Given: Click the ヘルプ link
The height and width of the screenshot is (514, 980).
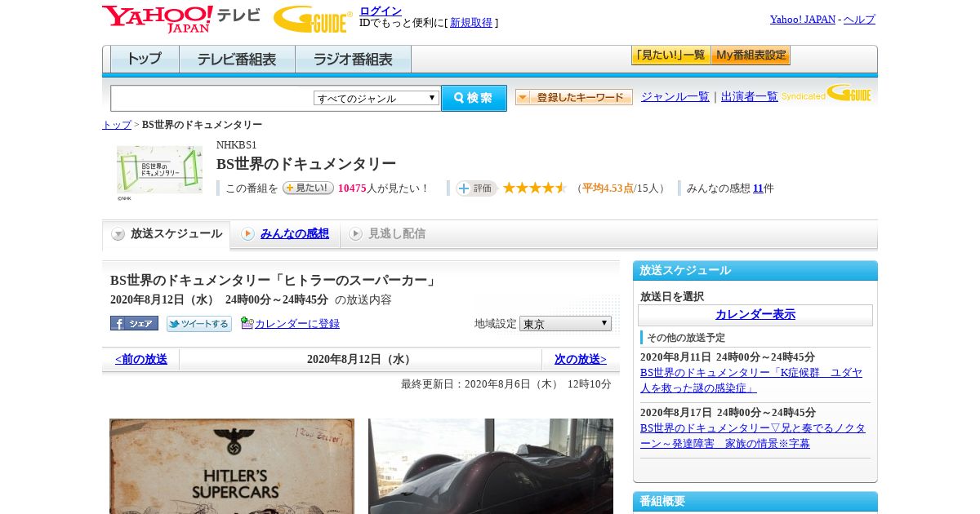Looking at the screenshot, I should click(x=859, y=20).
